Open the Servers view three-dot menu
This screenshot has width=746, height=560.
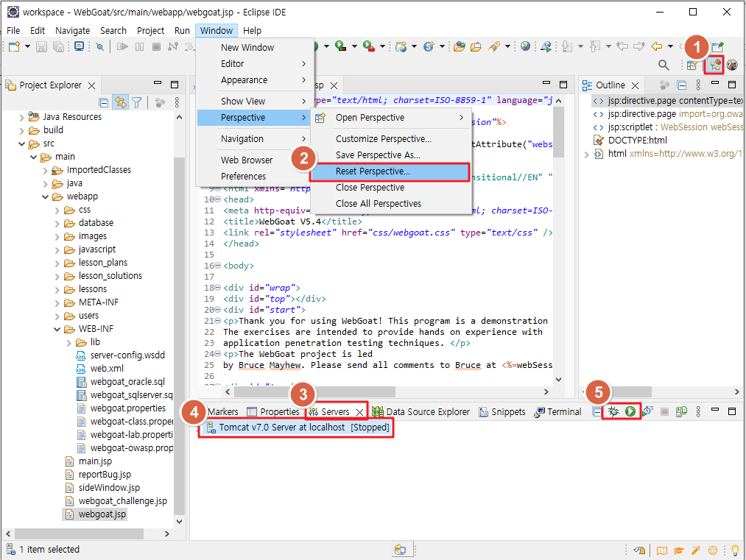click(x=698, y=411)
